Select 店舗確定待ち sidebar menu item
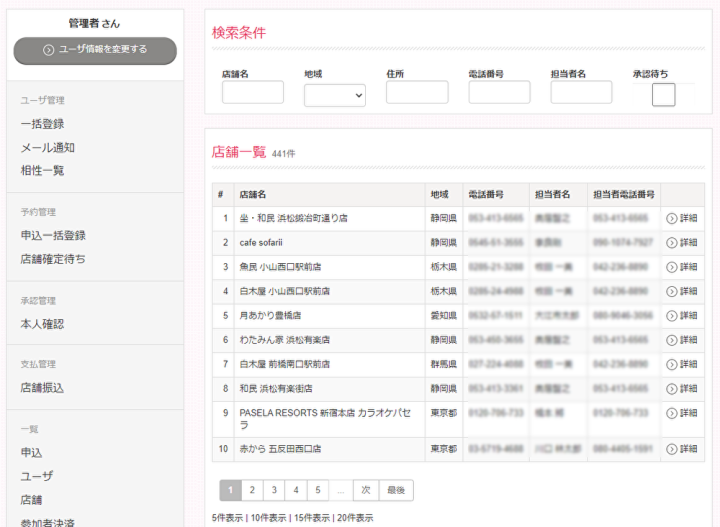 coord(53,259)
